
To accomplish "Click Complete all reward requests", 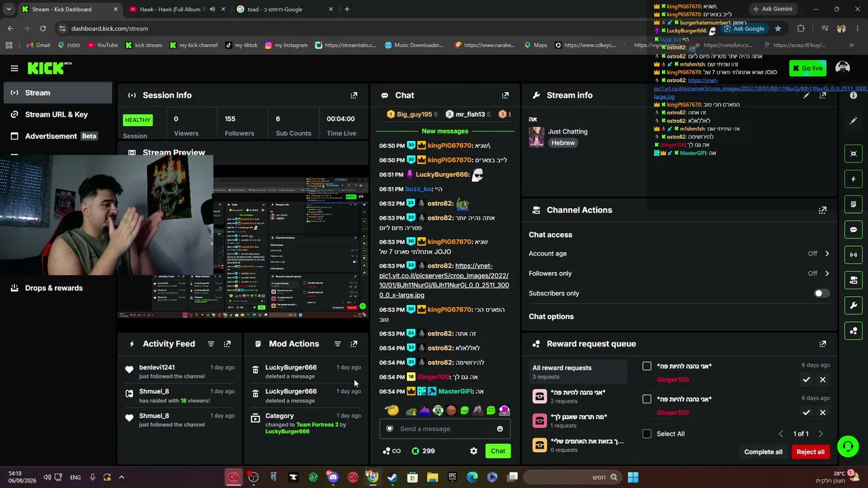I will coord(763,452).
